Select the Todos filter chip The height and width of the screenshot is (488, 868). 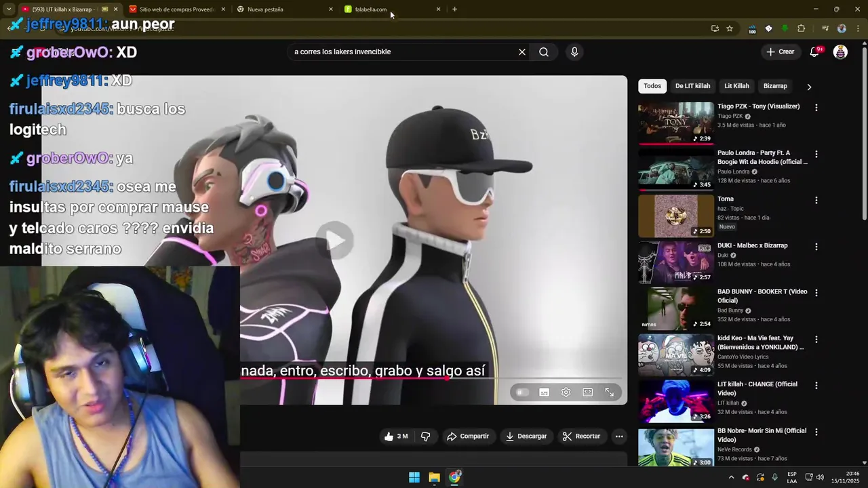pos(652,86)
